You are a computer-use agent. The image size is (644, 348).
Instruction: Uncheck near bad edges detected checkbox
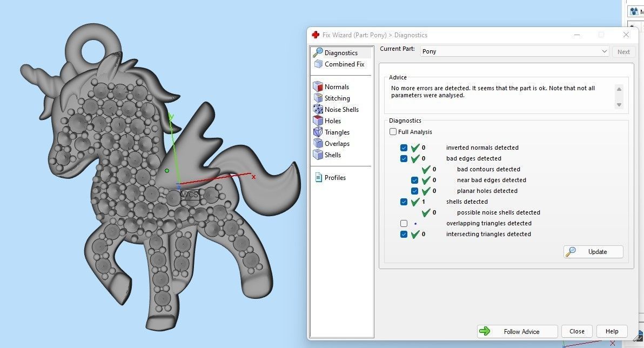point(414,180)
